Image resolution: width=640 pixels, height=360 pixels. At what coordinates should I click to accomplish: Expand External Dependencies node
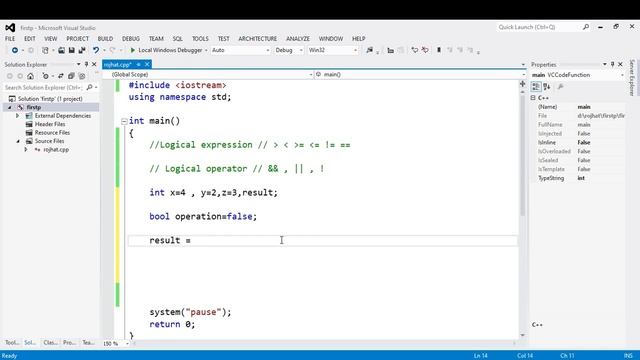click(x=18, y=116)
